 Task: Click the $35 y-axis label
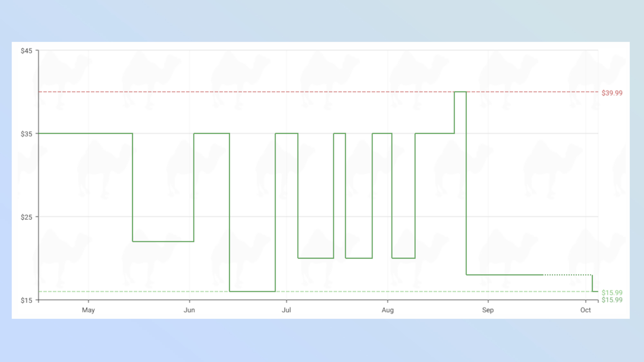tap(26, 134)
